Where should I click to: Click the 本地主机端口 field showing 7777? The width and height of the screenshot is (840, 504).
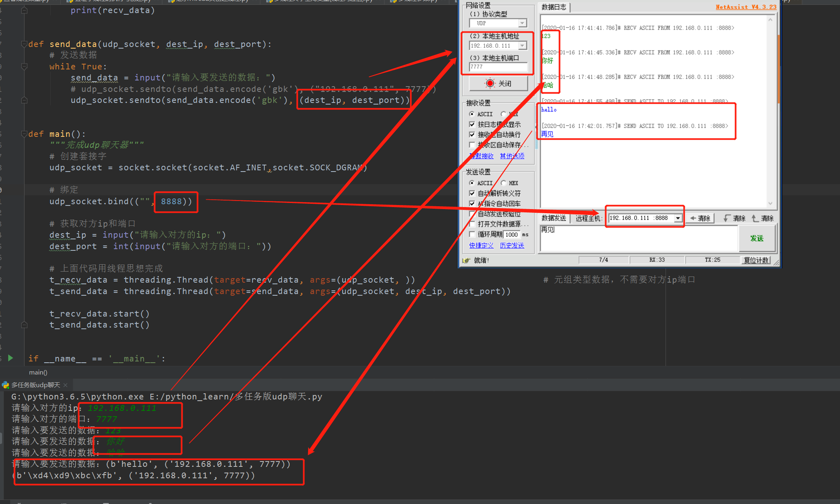click(498, 67)
